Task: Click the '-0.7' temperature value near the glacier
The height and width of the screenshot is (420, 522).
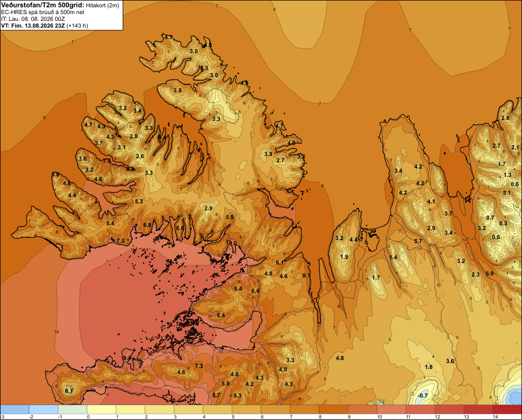Action: point(422,395)
